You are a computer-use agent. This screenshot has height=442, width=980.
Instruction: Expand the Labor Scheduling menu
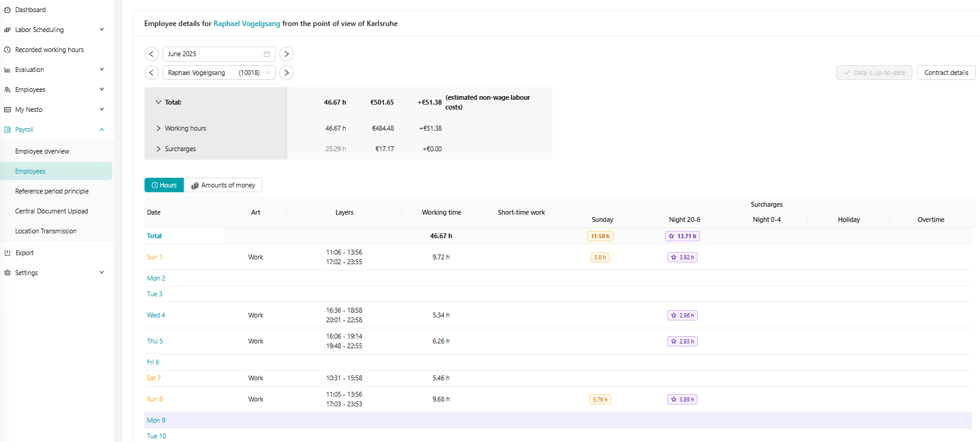coord(102,30)
